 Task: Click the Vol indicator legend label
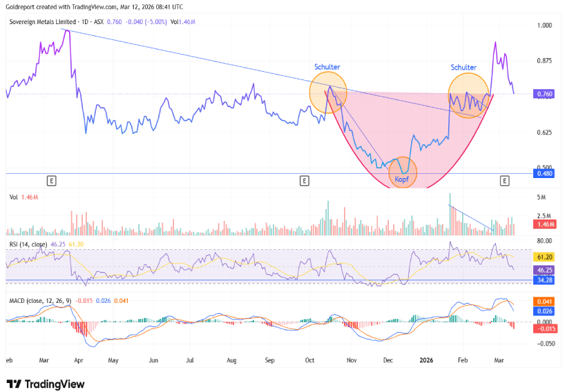(13, 197)
